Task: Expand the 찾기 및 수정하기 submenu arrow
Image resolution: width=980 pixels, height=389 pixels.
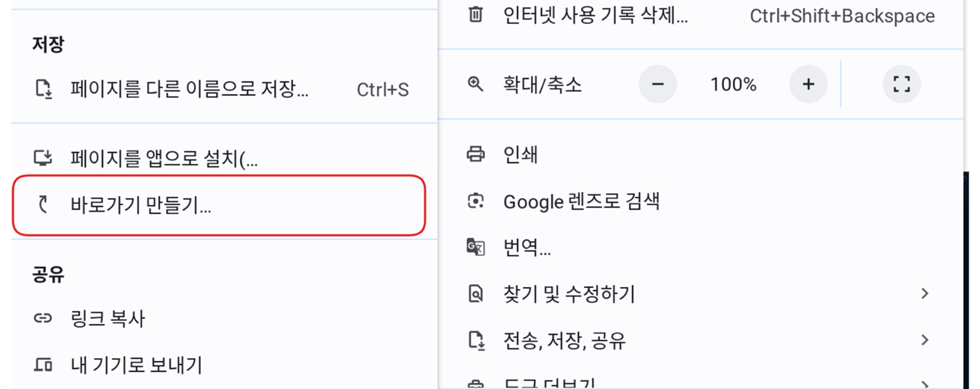Action: 925,293
